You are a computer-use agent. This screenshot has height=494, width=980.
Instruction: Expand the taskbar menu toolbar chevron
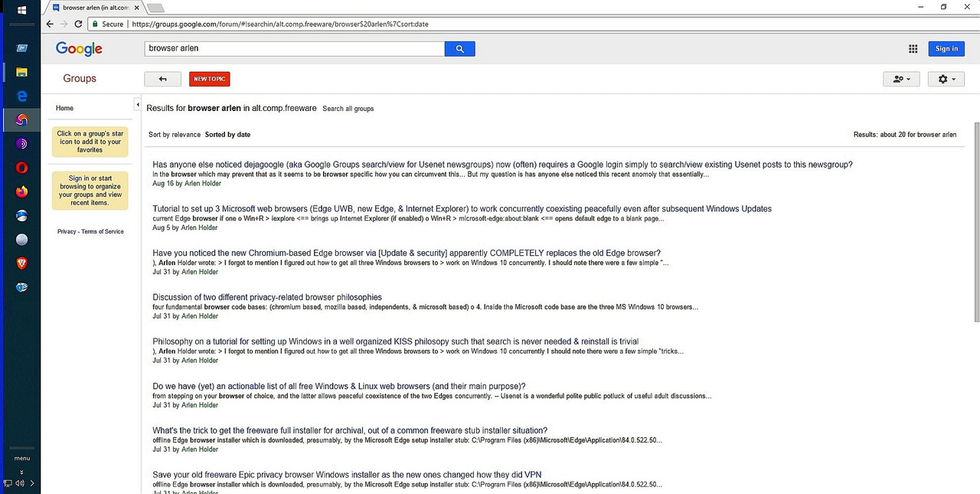pos(21,472)
